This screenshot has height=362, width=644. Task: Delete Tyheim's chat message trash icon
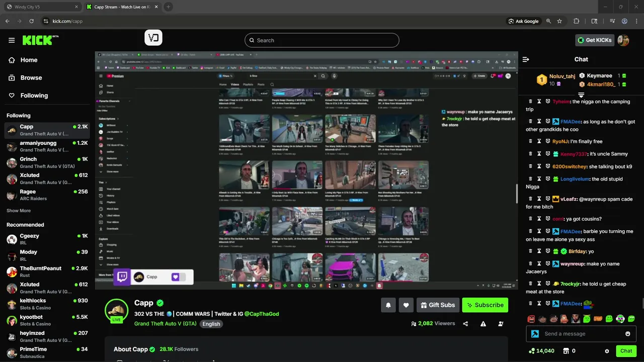click(x=530, y=102)
